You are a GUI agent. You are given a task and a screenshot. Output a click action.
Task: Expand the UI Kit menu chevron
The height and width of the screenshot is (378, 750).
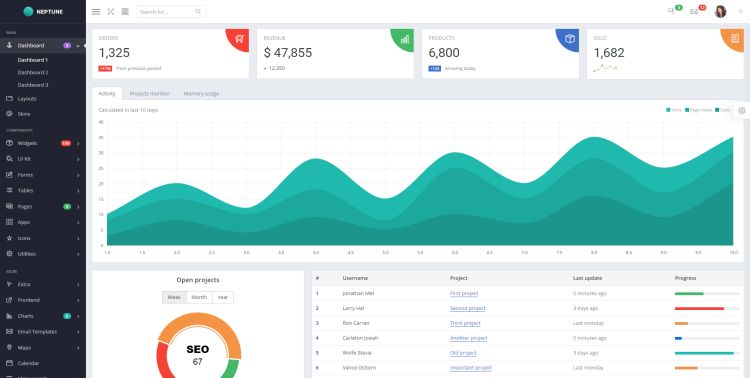click(78, 159)
